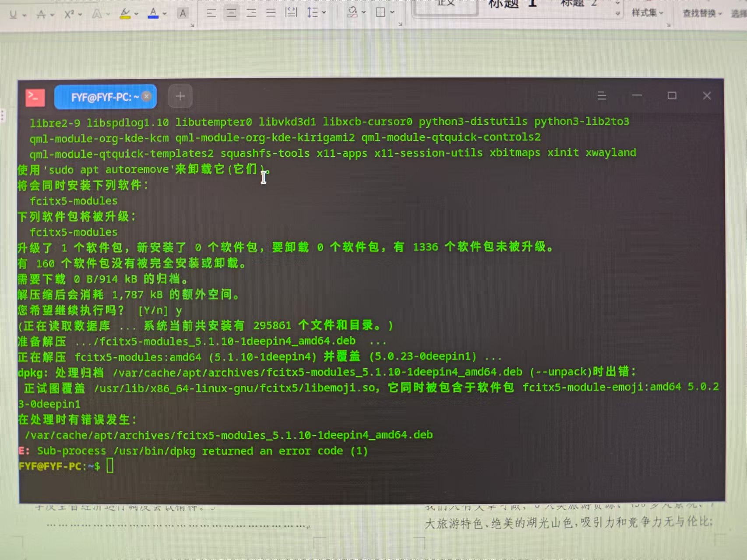Screen dimensions: 747x560
Task: Open paragraph settings dialog launcher
Action: (x=400, y=24)
